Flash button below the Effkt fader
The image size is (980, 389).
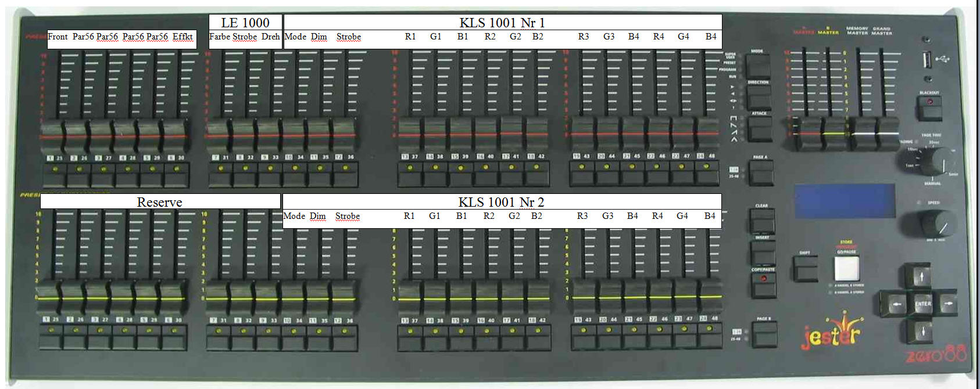tap(177, 175)
